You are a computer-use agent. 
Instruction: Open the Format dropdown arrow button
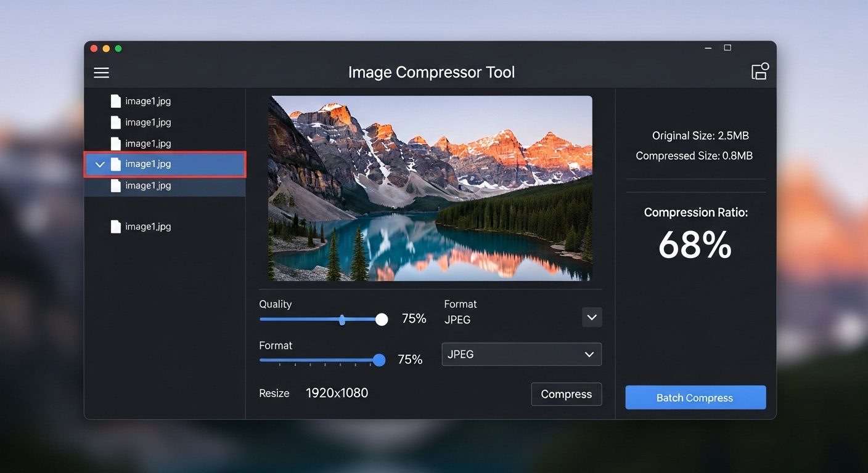(x=592, y=317)
